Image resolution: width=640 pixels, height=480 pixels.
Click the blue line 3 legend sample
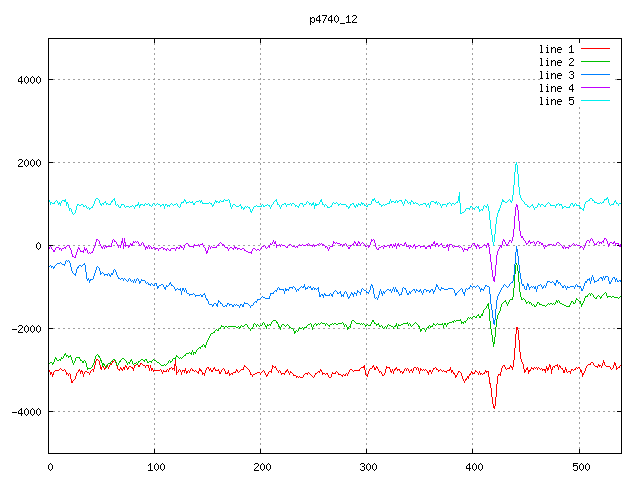click(x=595, y=75)
